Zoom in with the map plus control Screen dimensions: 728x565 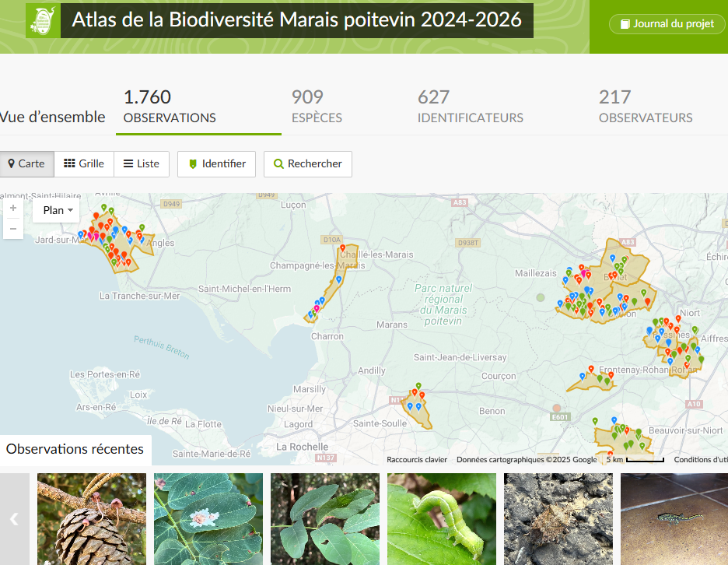point(12,209)
